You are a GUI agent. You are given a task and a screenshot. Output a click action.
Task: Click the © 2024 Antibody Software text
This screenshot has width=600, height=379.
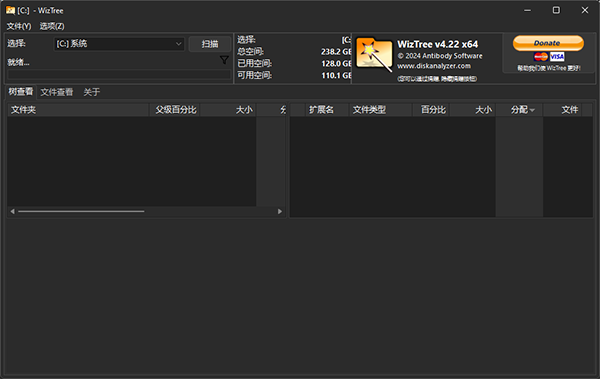click(x=440, y=56)
